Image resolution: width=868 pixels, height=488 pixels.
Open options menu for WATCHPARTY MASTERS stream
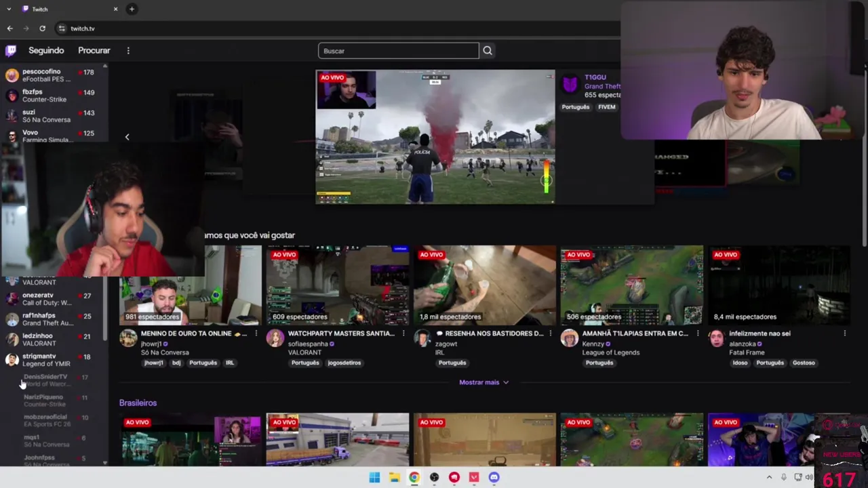coord(403,333)
